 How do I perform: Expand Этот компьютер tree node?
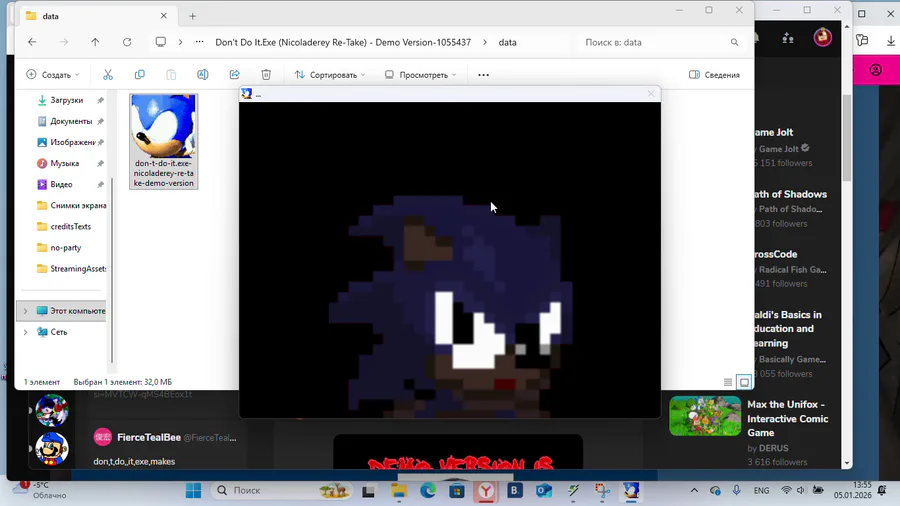coord(25,311)
